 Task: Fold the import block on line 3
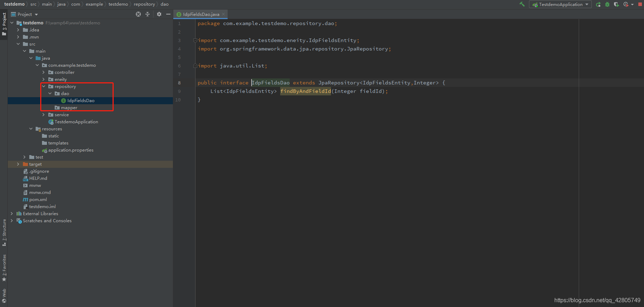point(195,40)
